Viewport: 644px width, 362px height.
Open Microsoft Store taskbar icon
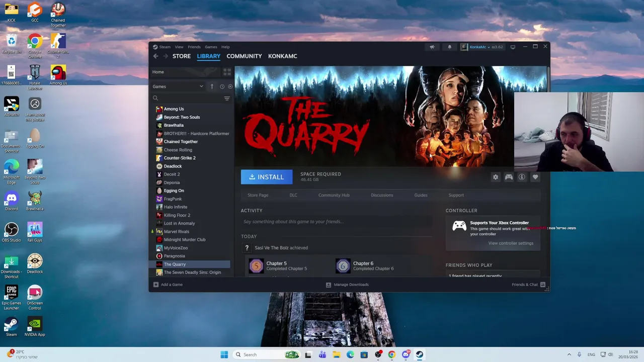(364, 354)
